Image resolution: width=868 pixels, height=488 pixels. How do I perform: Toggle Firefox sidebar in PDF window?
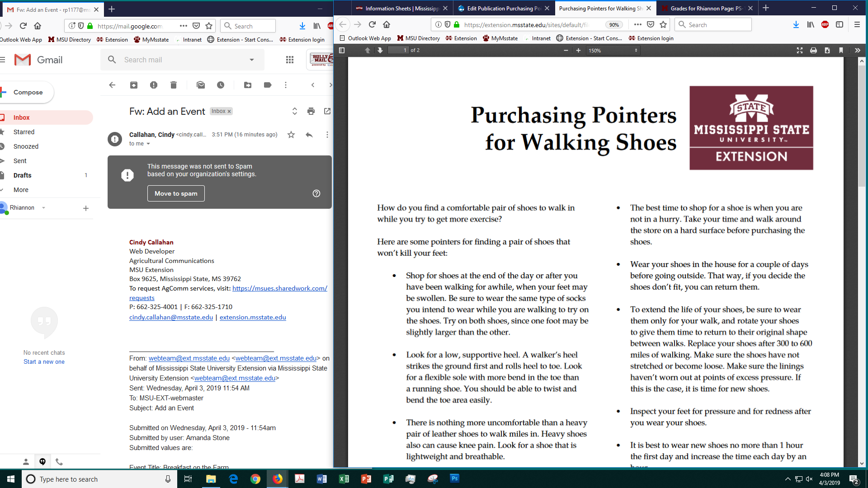pos(840,24)
